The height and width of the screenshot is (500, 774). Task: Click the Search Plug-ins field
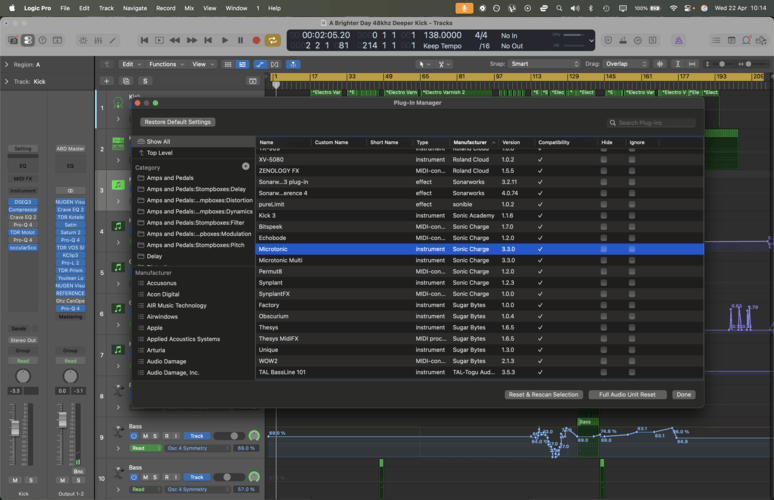651,122
